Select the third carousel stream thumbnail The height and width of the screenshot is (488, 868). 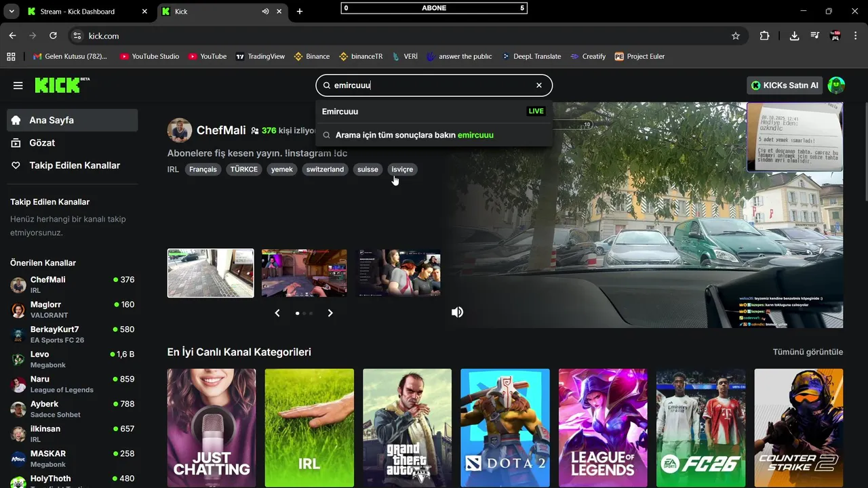(x=399, y=273)
